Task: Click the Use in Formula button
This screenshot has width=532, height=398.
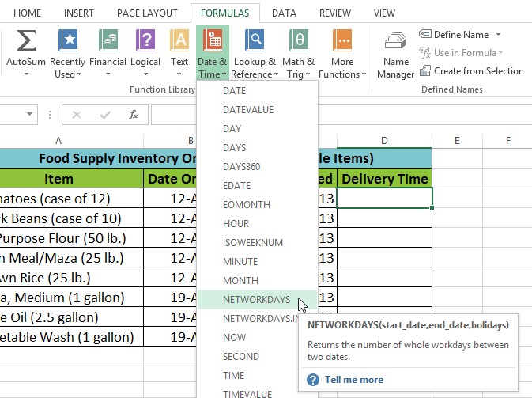Action: [461, 53]
